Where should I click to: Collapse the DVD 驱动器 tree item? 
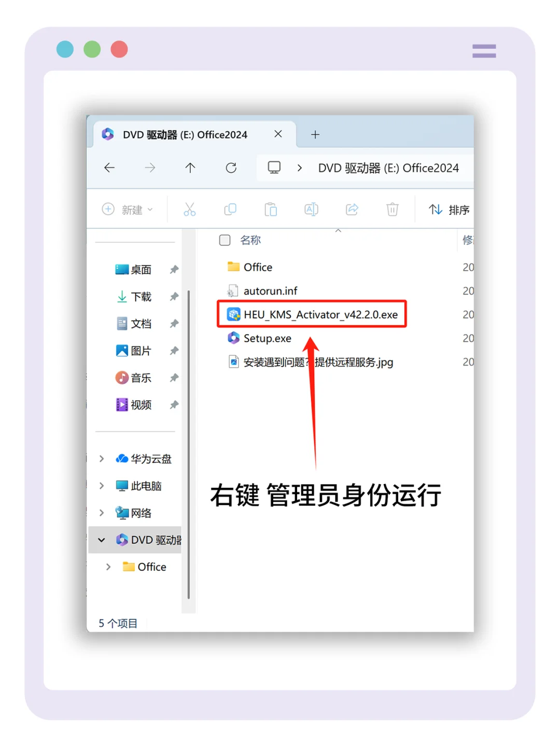point(102,539)
